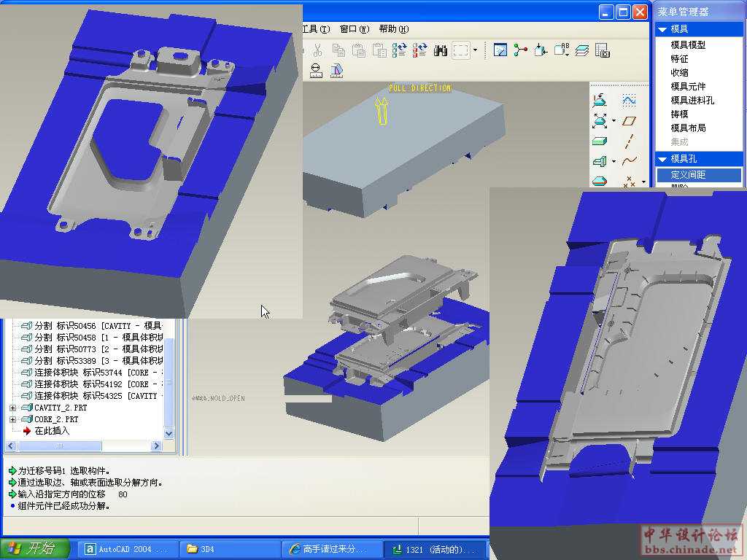The height and width of the screenshot is (560, 747).
Task: Click the regenerate list icon beside binoculars
Action: click(419, 50)
